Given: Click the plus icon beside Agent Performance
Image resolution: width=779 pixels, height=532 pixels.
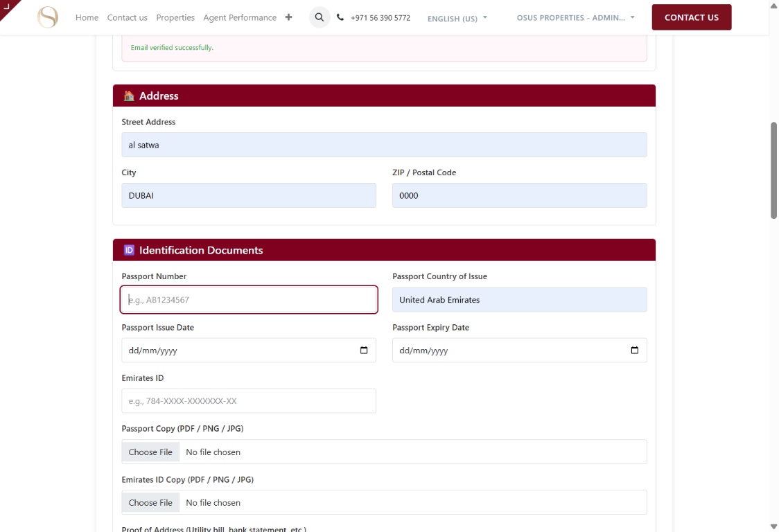Looking at the screenshot, I should [x=288, y=17].
